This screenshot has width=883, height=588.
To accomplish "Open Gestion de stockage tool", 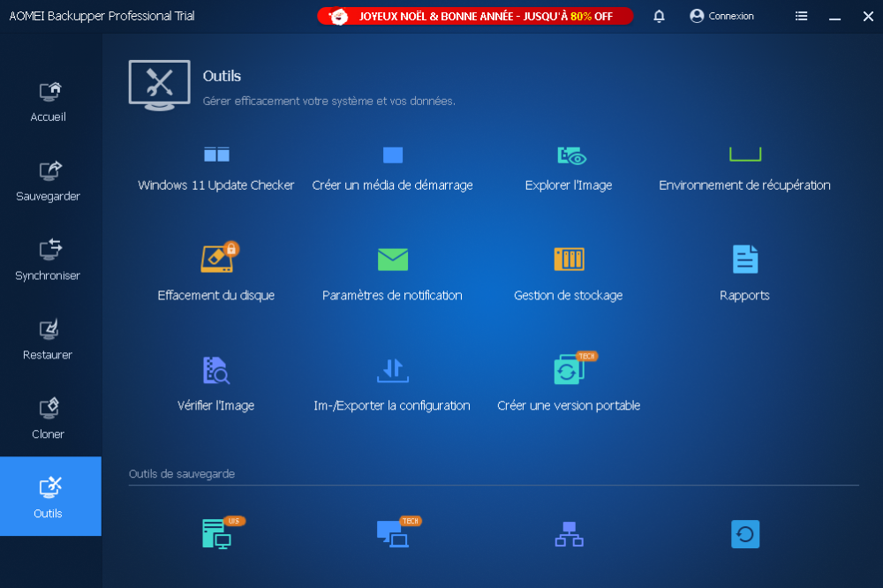I will click(x=569, y=260).
